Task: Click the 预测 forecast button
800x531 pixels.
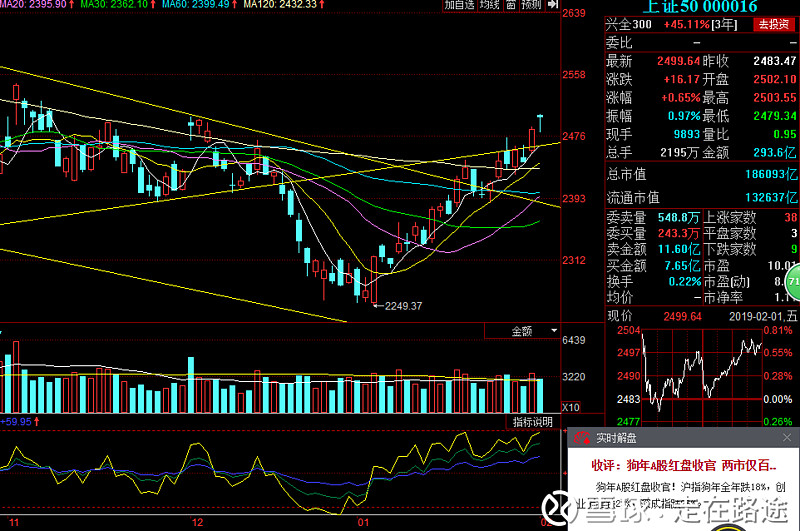Action: (x=531, y=5)
